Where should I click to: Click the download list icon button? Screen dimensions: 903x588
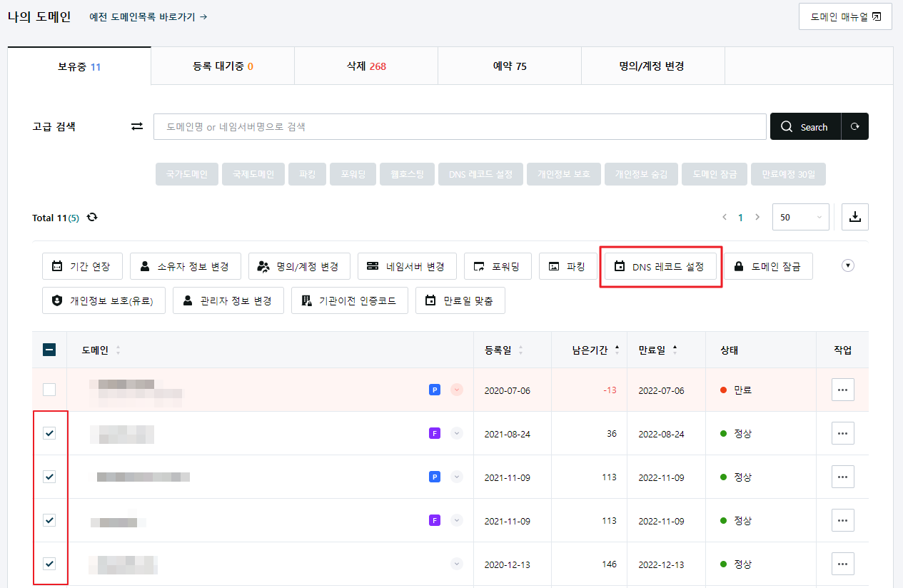[x=855, y=218]
